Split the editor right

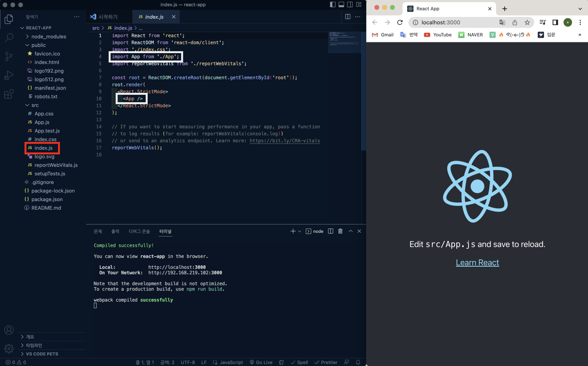tap(348, 17)
